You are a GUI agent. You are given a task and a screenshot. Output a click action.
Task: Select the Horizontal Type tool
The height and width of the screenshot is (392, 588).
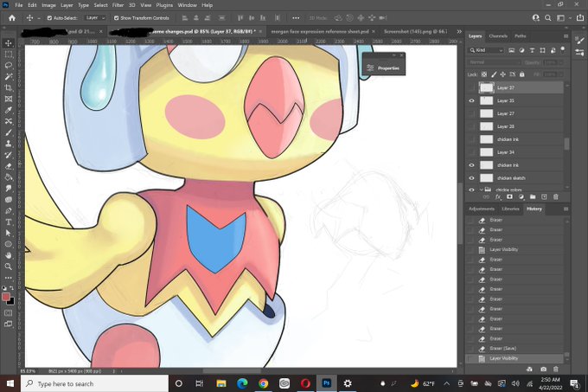tap(9, 222)
